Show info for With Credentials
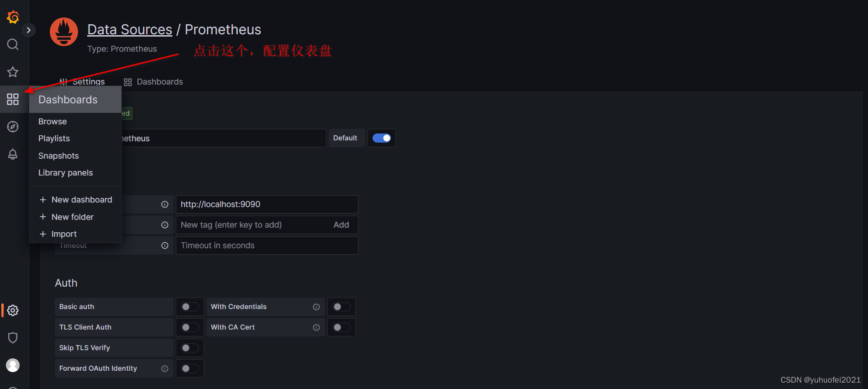This screenshot has width=868, height=389. point(316,307)
